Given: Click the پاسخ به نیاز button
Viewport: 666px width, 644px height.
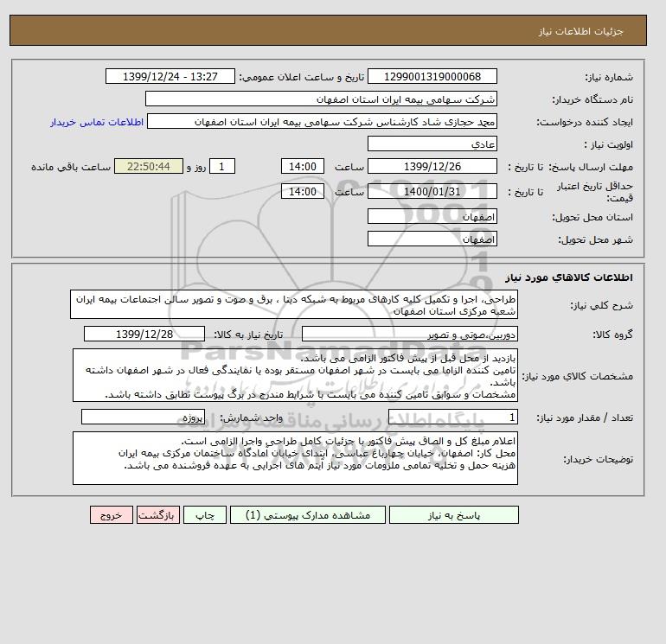Looking at the screenshot, I should (453, 515).
